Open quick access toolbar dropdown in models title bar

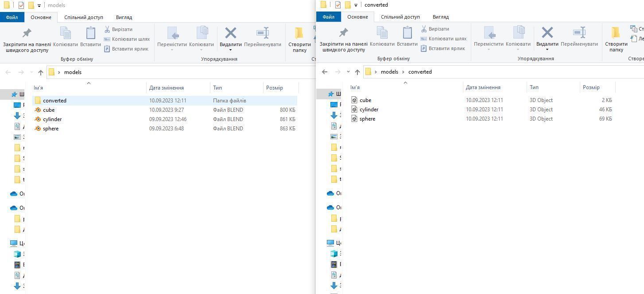click(39, 5)
